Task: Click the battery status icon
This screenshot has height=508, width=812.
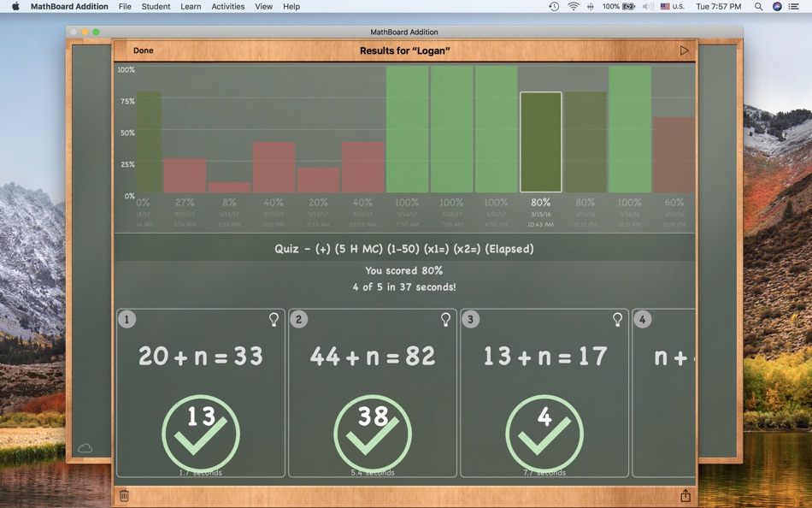Action: 629,6
